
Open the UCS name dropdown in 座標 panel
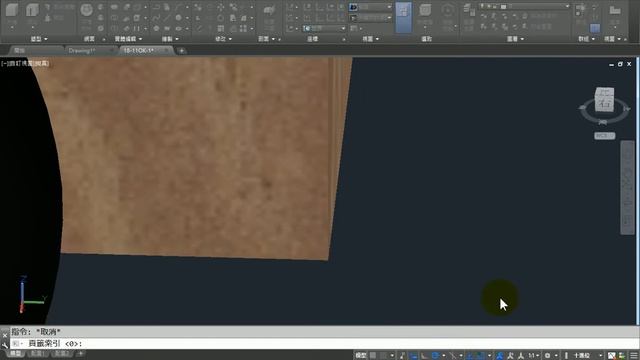click(324, 28)
